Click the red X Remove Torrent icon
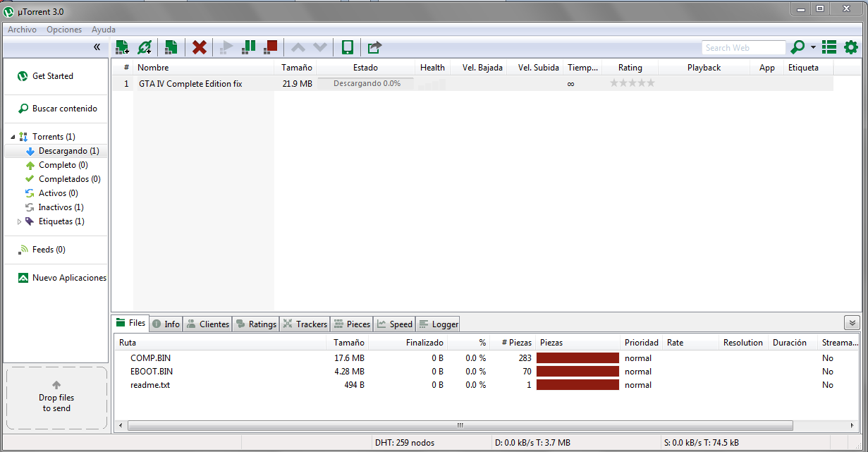 [x=200, y=47]
